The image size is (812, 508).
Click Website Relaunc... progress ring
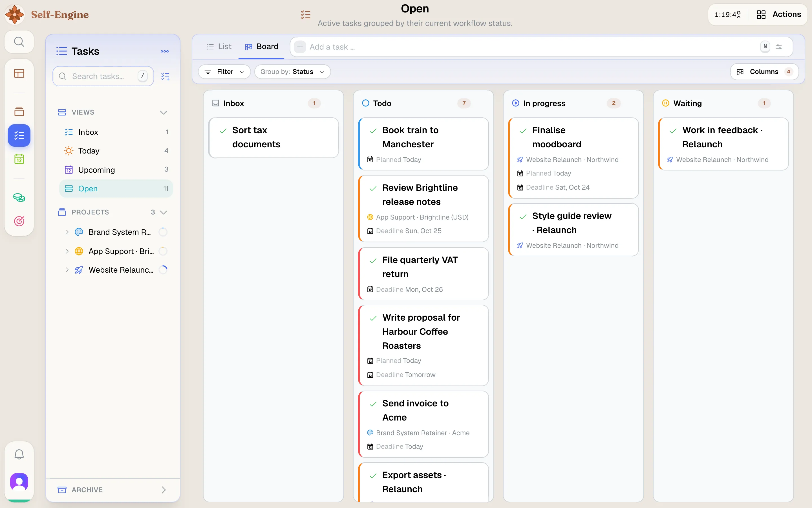[163, 270]
